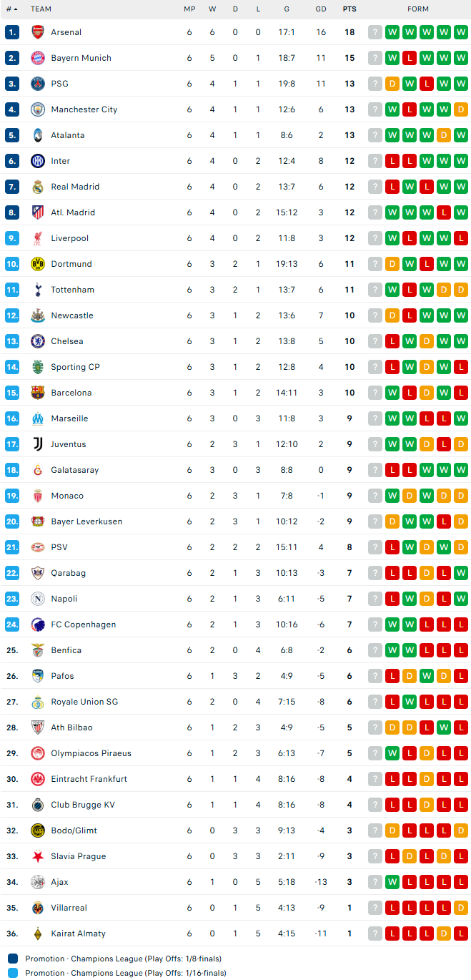Click Villarreal's yellow draw form badge
471x980 pixels.
461,908
